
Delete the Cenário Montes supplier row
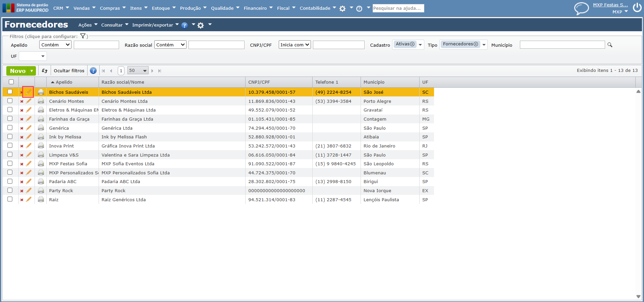(22, 101)
